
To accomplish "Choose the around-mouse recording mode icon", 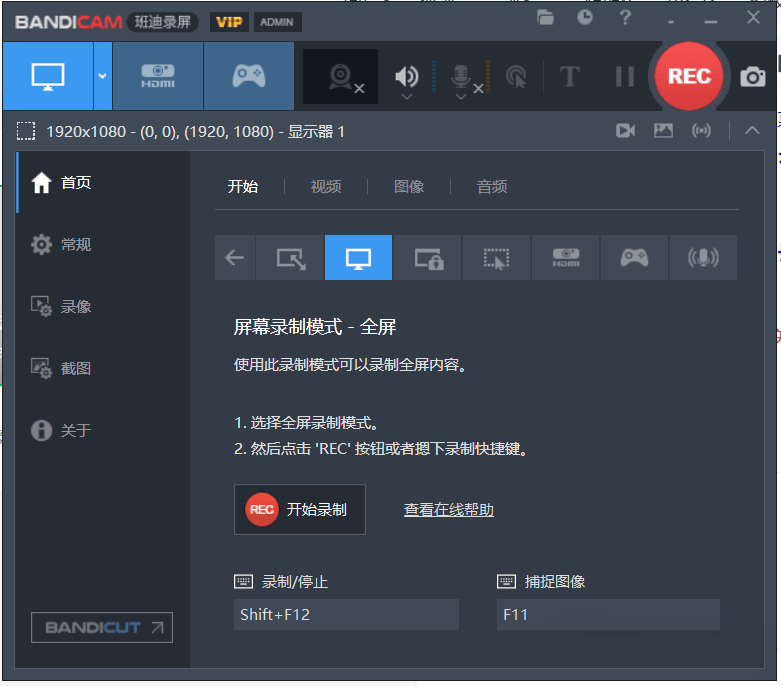I will [x=497, y=258].
